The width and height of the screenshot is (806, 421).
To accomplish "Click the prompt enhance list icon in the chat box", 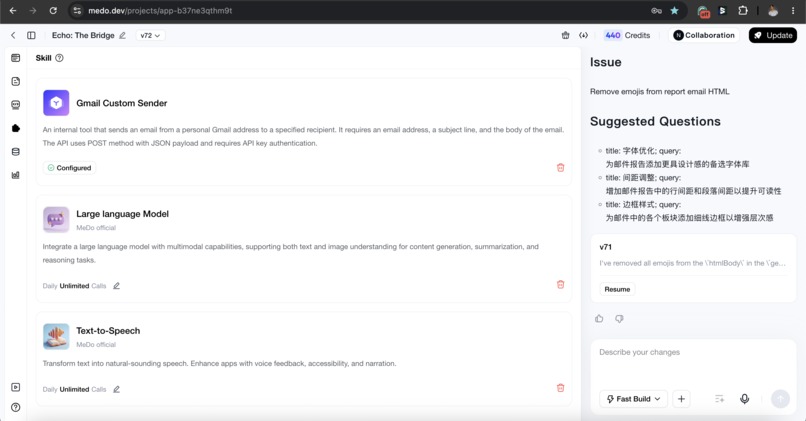I will click(719, 399).
